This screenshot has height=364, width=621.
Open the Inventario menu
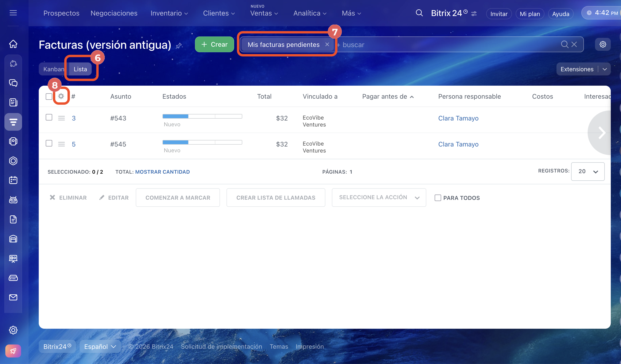[x=169, y=13]
